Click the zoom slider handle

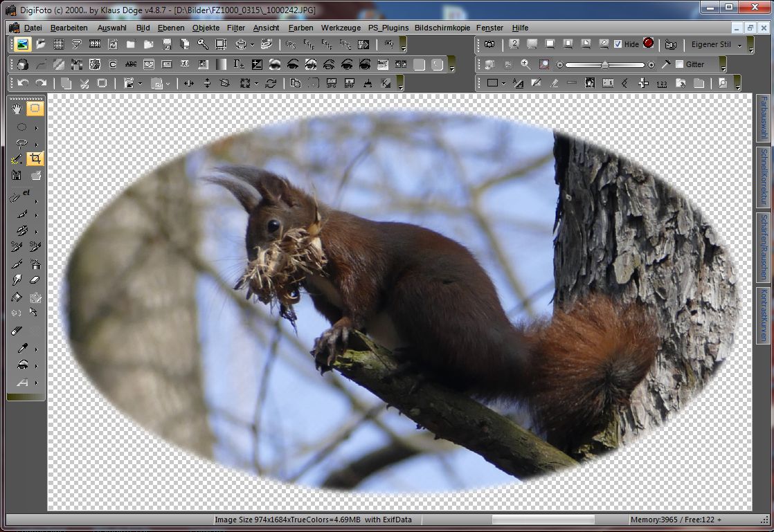604,65
